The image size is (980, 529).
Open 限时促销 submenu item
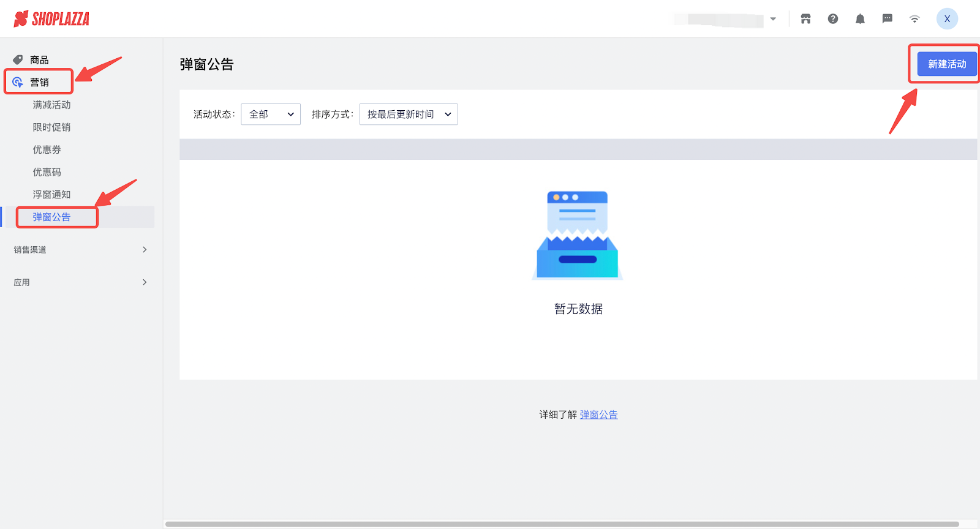pos(51,127)
